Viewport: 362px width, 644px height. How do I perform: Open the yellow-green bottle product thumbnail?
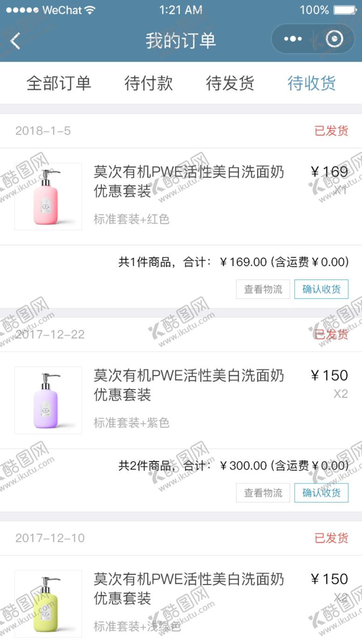(48, 604)
